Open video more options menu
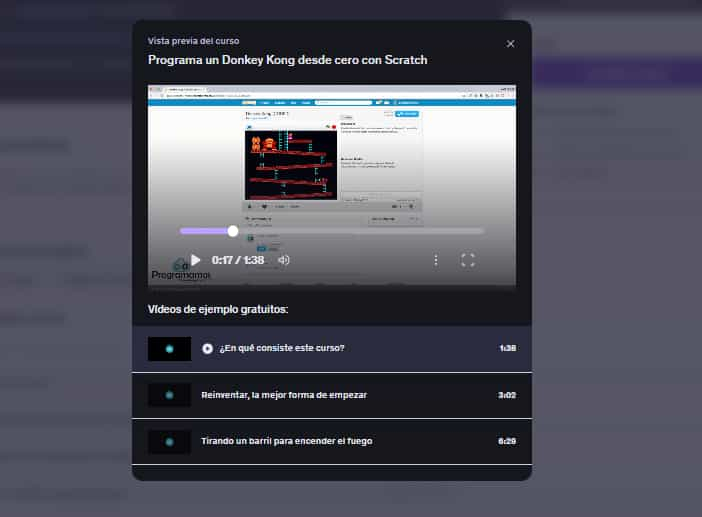The image size is (702, 517). point(436,260)
